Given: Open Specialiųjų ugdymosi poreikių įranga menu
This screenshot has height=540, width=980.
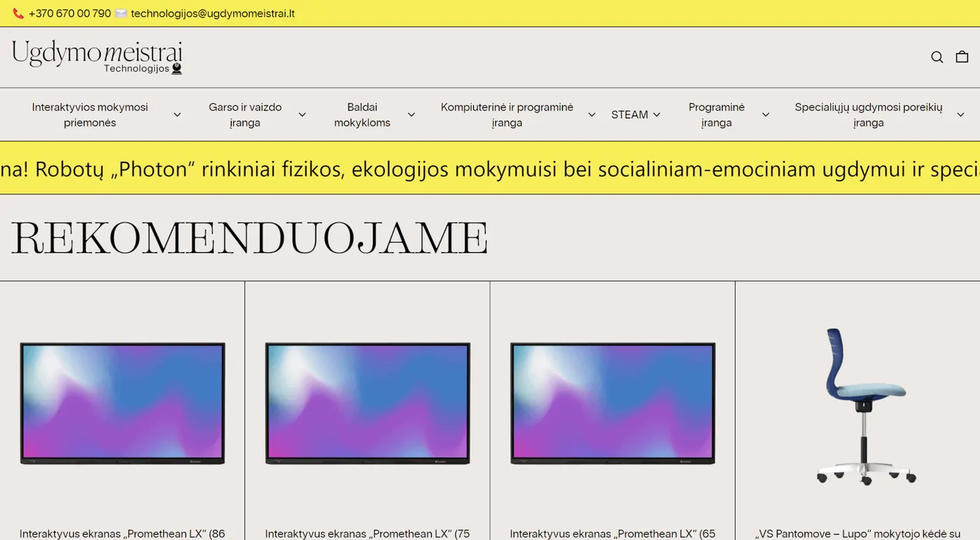Looking at the screenshot, I should [868, 115].
